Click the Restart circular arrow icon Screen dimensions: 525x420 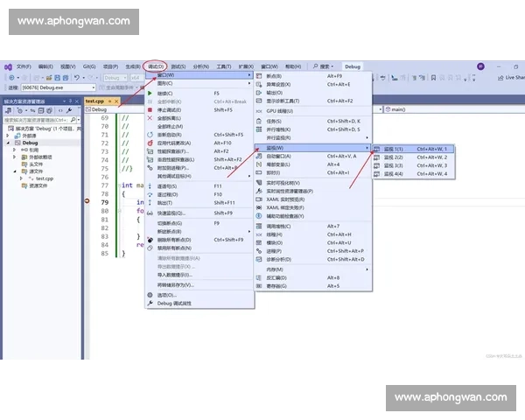(150, 135)
